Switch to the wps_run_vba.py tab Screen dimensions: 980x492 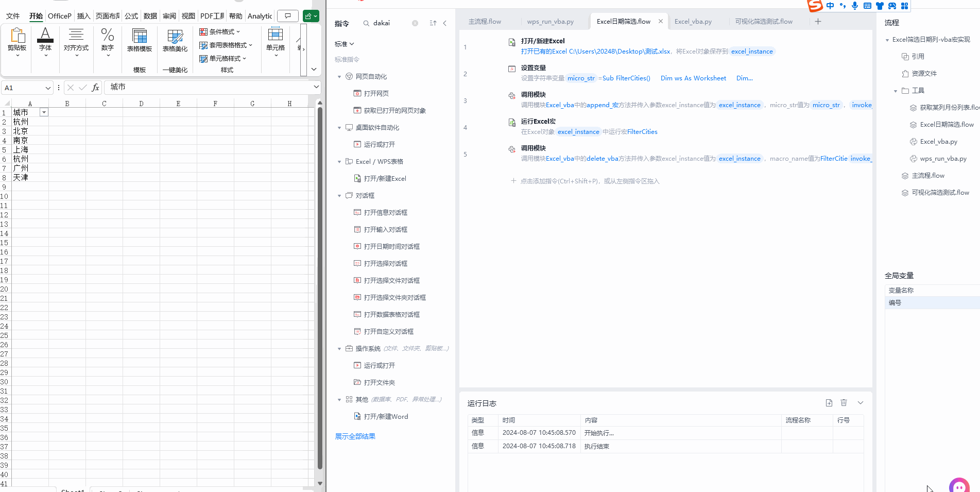(551, 21)
